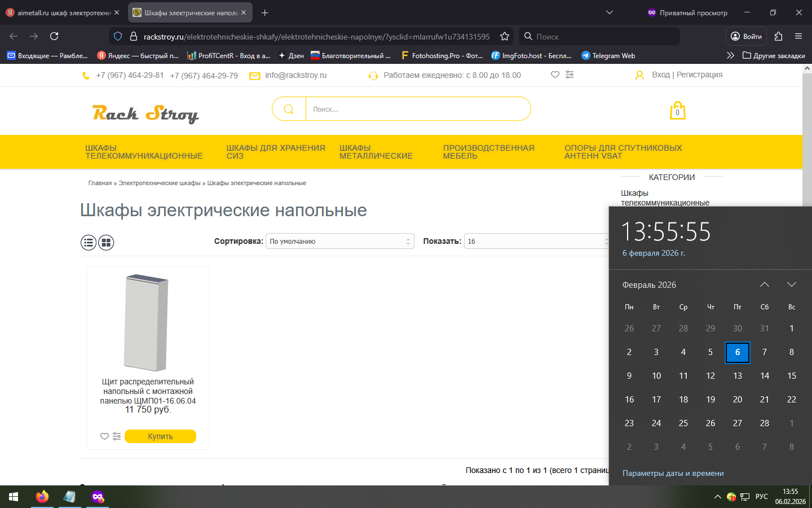Switch to list view icon
The height and width of the screenshot is (508, 812).
coord(89,243)
